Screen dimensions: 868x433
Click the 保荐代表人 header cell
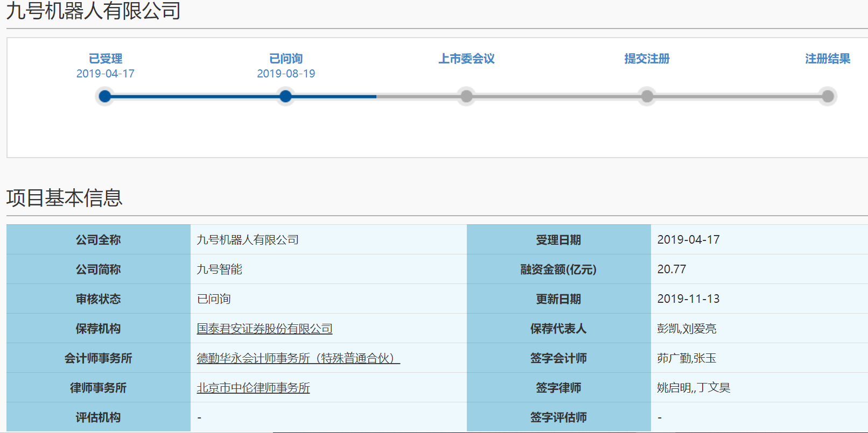[x=559, y=328]
